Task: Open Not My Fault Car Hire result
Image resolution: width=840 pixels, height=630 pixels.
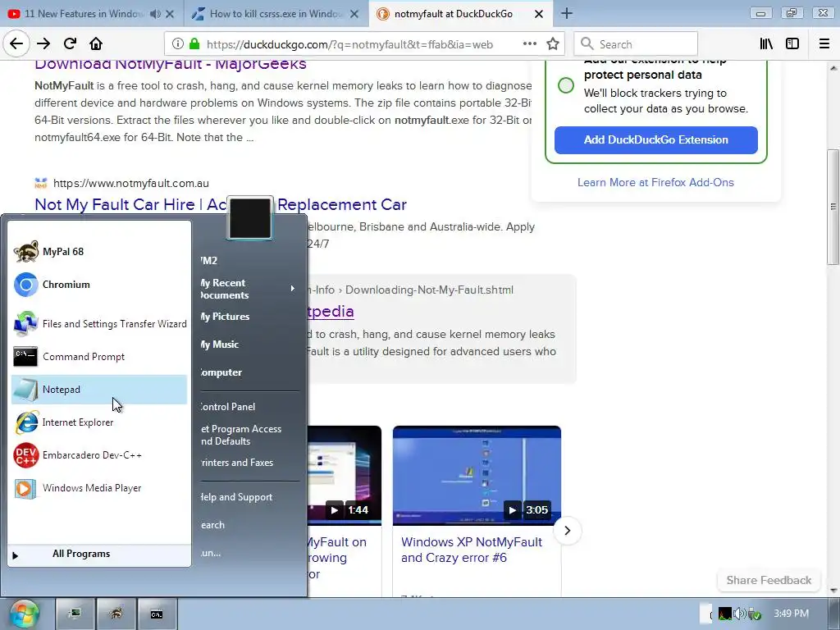Action: coord(220,204)
